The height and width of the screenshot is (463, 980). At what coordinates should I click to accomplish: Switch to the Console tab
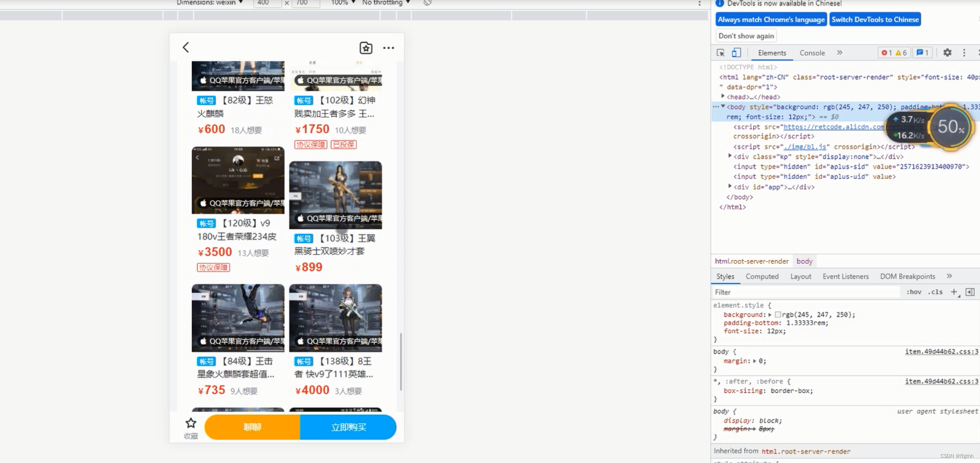[x=812, y=53]
